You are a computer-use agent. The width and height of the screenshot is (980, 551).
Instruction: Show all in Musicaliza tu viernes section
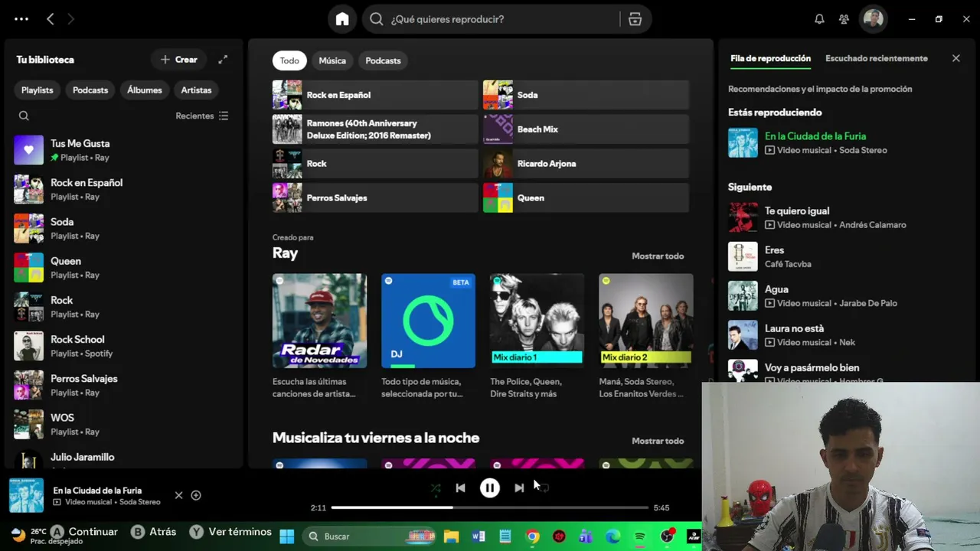coord(658,441)
